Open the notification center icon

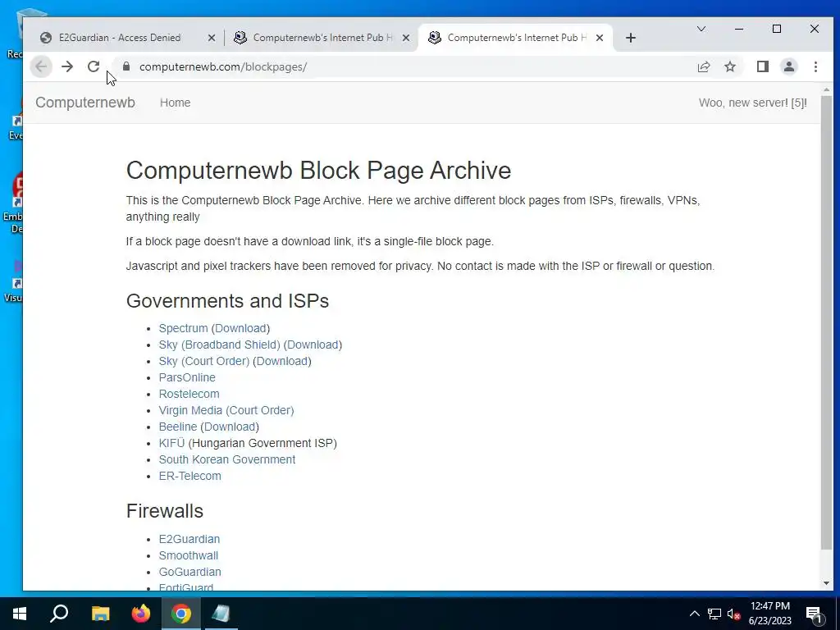[815, 614]
